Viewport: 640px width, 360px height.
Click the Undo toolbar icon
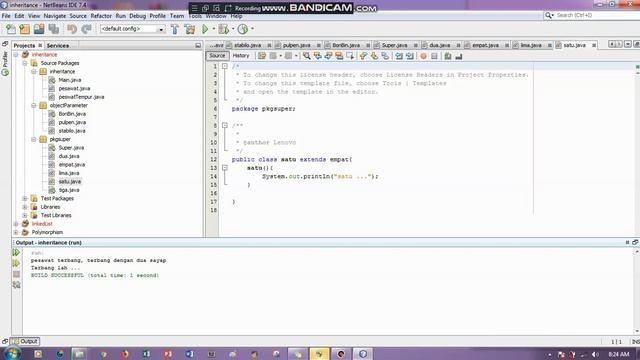72,29
